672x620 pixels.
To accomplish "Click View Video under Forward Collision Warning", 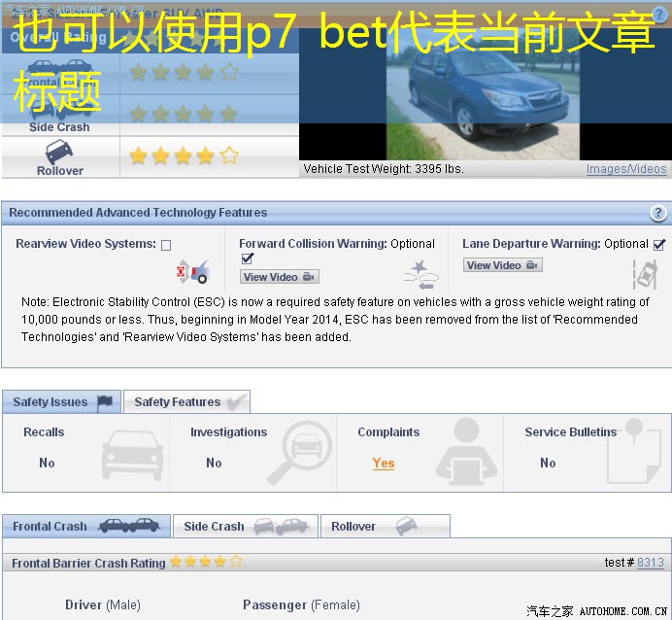I will (279, 277).
